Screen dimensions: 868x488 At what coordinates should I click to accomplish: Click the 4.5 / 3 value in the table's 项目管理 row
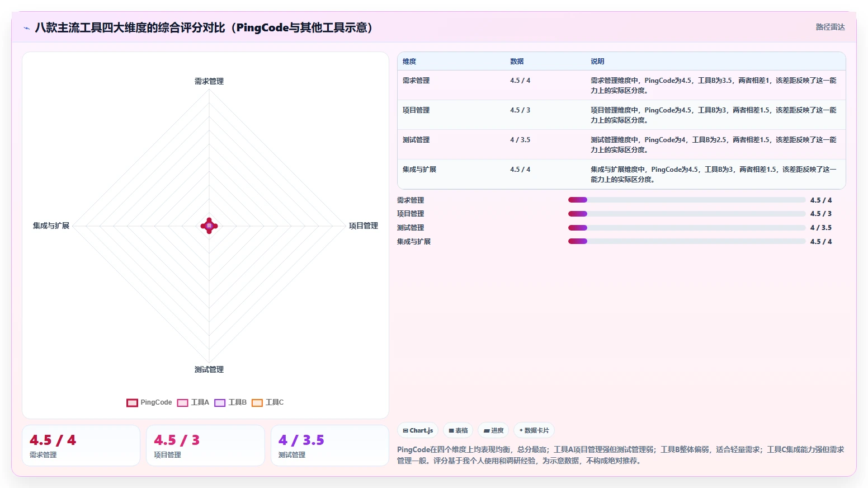(x=520, y=110)
